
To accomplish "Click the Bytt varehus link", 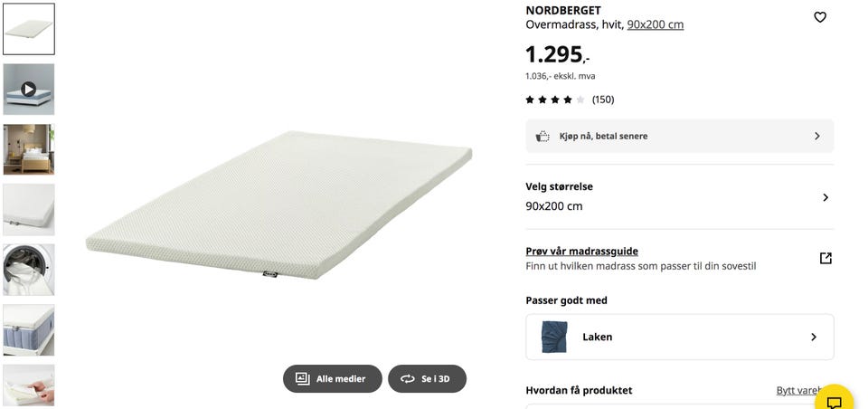I will pyautogui.click(x=800, y=391).
